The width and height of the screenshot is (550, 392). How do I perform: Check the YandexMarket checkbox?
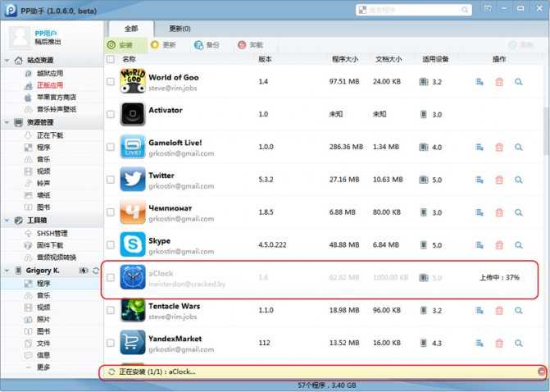click(111, 343)
